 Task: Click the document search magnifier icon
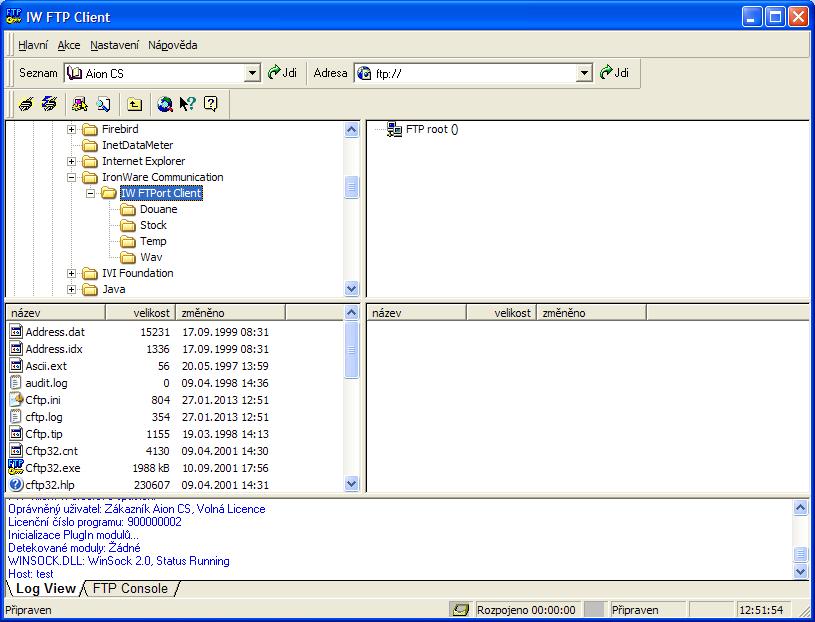tap(103, 104)
